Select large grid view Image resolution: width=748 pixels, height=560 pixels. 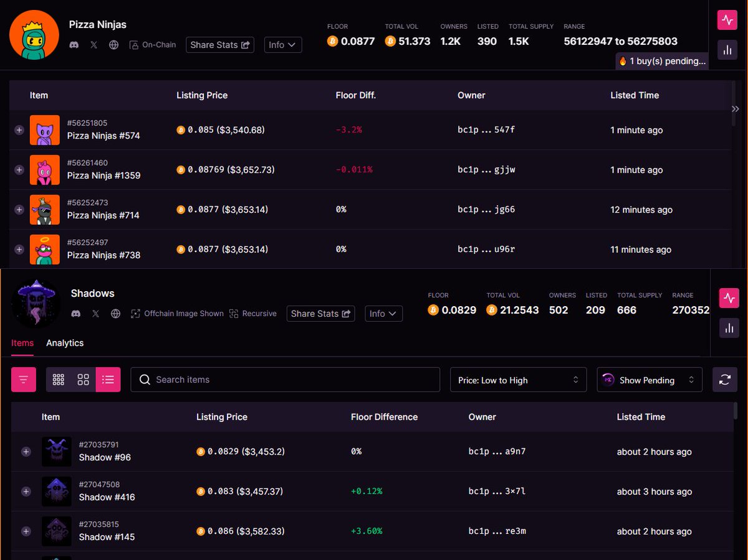(84, 379)
